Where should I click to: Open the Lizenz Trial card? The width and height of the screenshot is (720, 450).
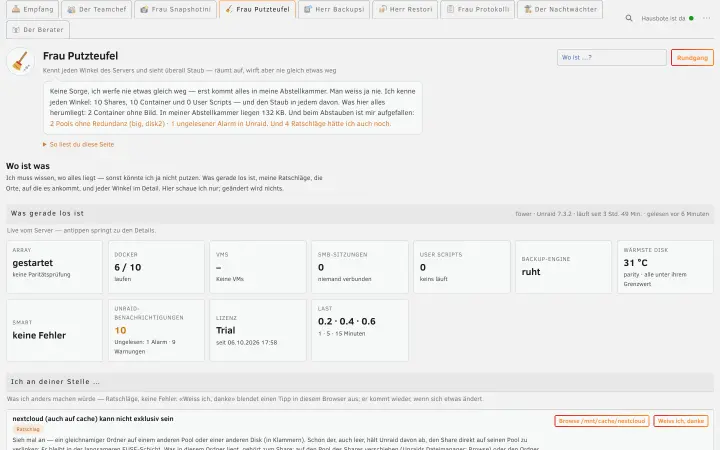pyautogui.click(x=258, y=330)
